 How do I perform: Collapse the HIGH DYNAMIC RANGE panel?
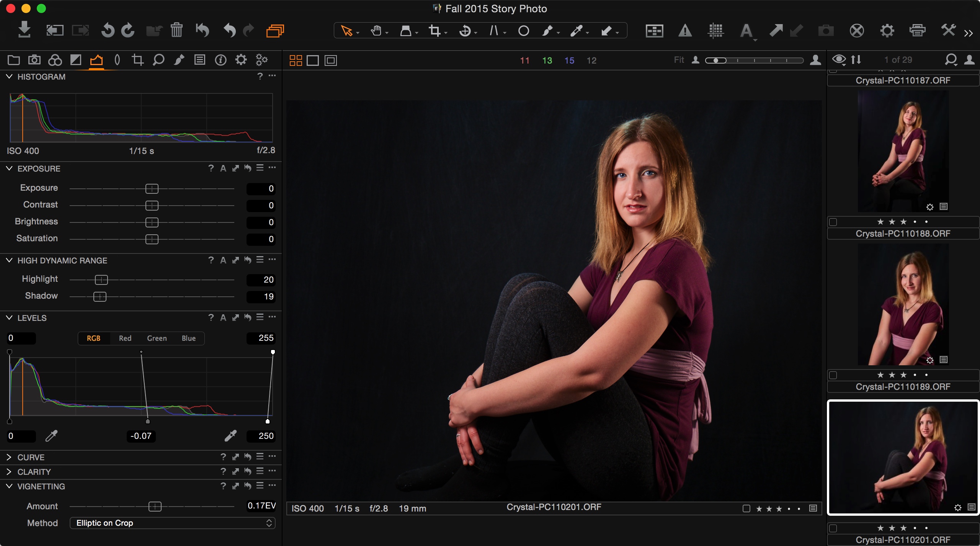(9, 260)
